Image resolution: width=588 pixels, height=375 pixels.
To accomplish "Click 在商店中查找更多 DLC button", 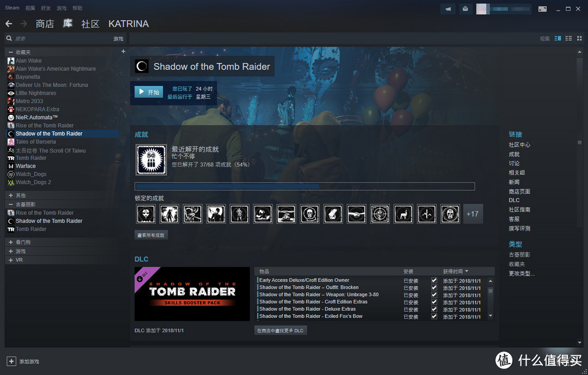I will [x=280, y=330].
